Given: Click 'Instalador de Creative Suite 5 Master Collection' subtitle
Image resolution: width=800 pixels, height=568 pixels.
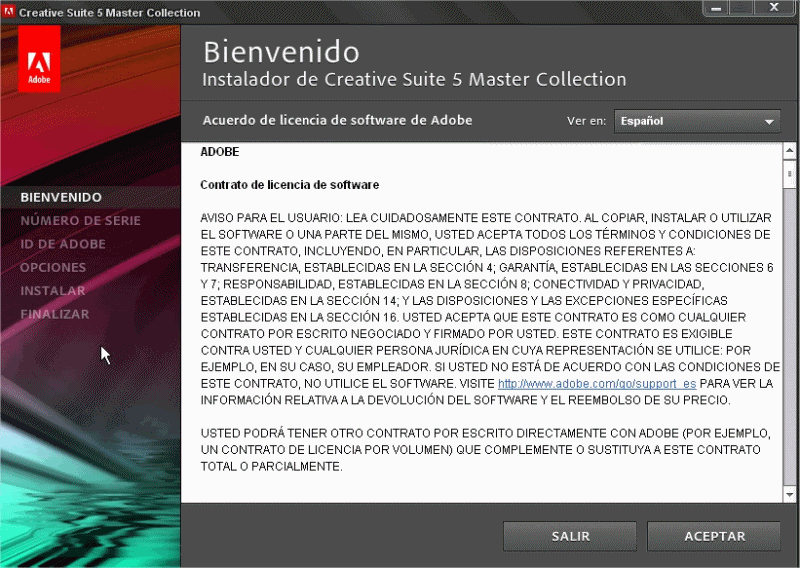Looking at the screenshot, I should tap(414, 80).
